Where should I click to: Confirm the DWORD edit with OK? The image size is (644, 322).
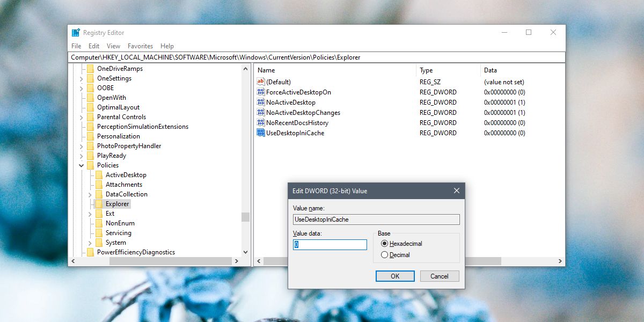pos(395,276)
